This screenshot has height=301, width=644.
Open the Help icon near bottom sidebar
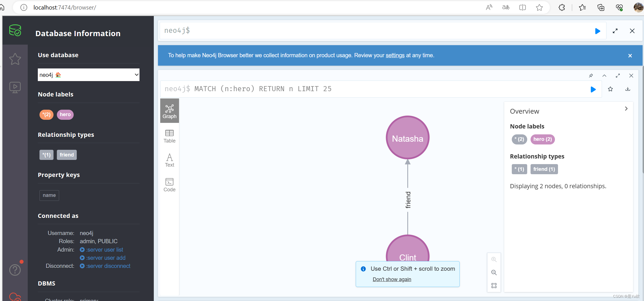click(15, 270)
